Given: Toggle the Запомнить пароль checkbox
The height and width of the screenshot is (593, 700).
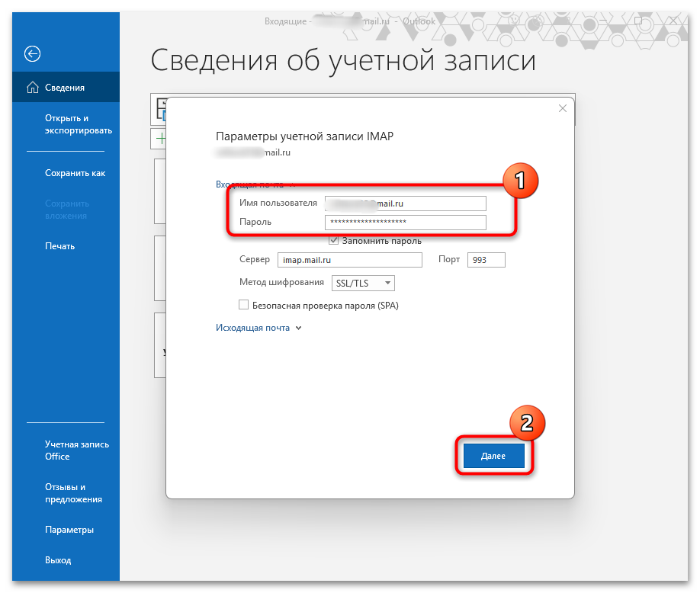Looking at the screenshot, I should (x=333, y=241).
